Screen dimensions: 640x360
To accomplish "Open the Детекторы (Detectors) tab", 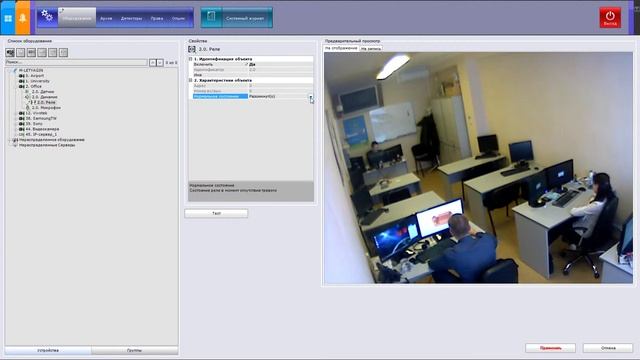I will click(x=131, y=18).
